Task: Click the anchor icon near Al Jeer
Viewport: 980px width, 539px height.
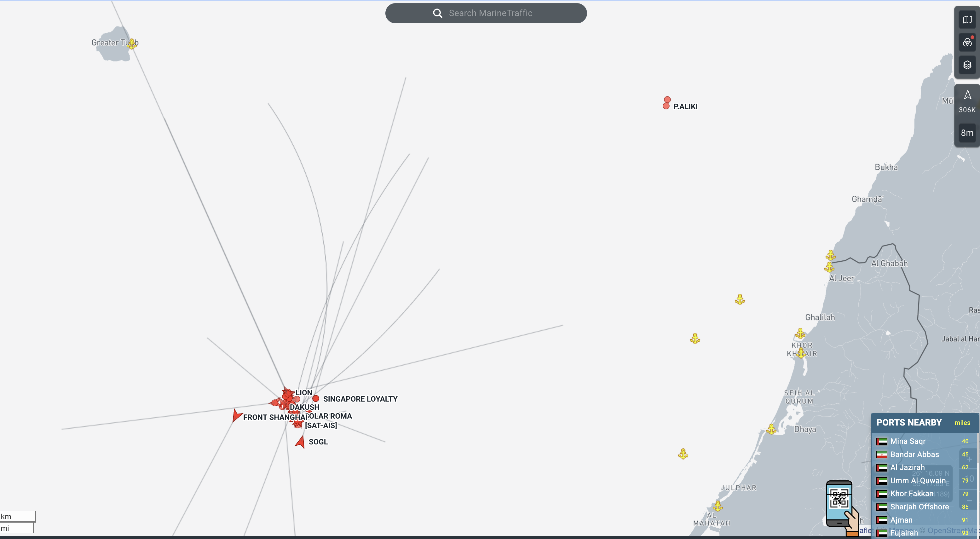Action: (829, 267)
